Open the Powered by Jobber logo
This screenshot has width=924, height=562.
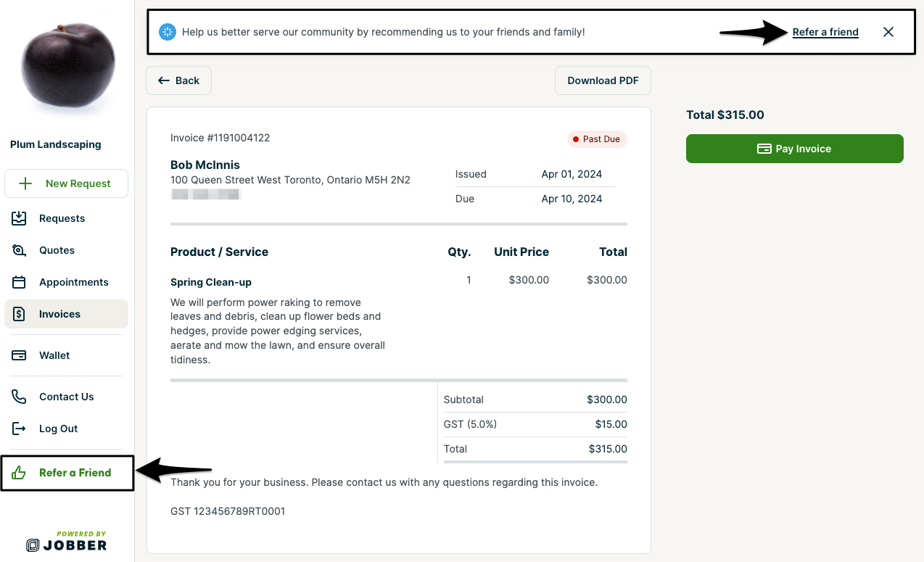click(x=67, y=541)
